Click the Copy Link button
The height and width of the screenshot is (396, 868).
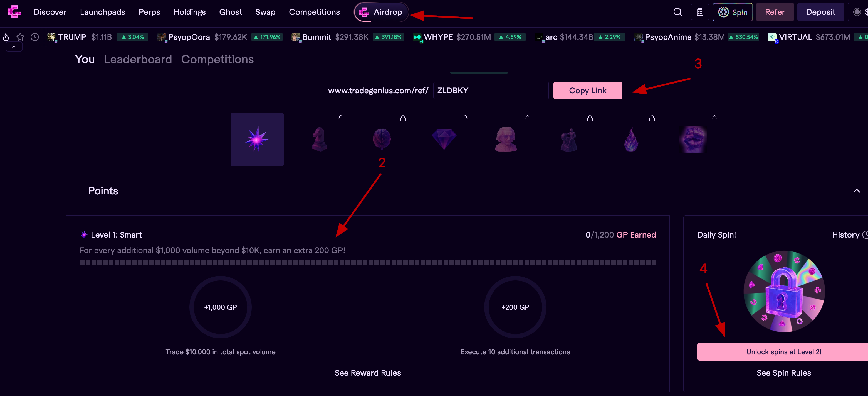[587, 91]
